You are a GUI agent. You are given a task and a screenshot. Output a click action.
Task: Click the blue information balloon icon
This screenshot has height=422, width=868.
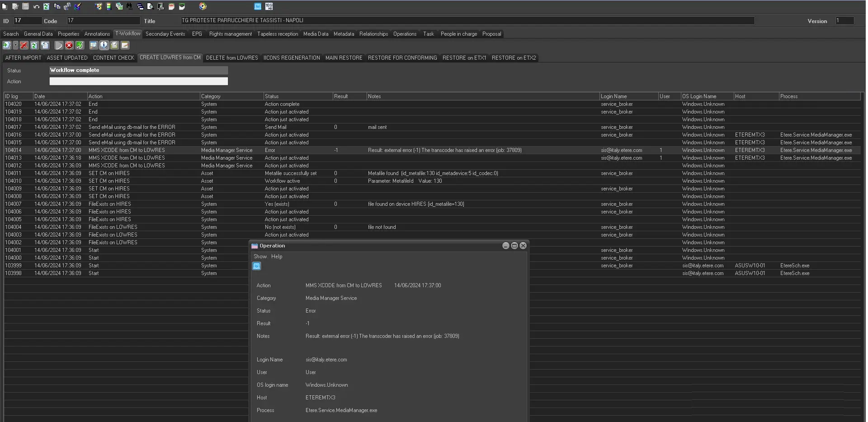pyautogui.click(x=104, y=45)
